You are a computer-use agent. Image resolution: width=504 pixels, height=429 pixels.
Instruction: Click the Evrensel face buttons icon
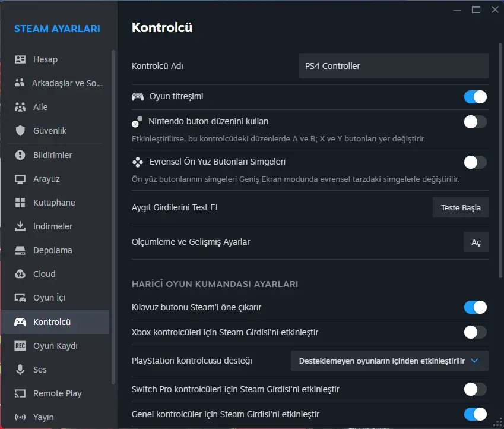point(138,162)
